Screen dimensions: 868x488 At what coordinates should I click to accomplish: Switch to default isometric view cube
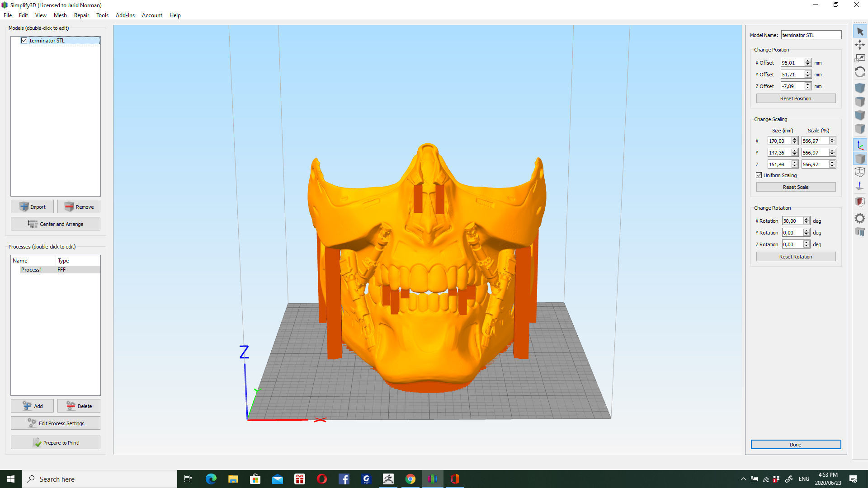(x=860, y=88)
